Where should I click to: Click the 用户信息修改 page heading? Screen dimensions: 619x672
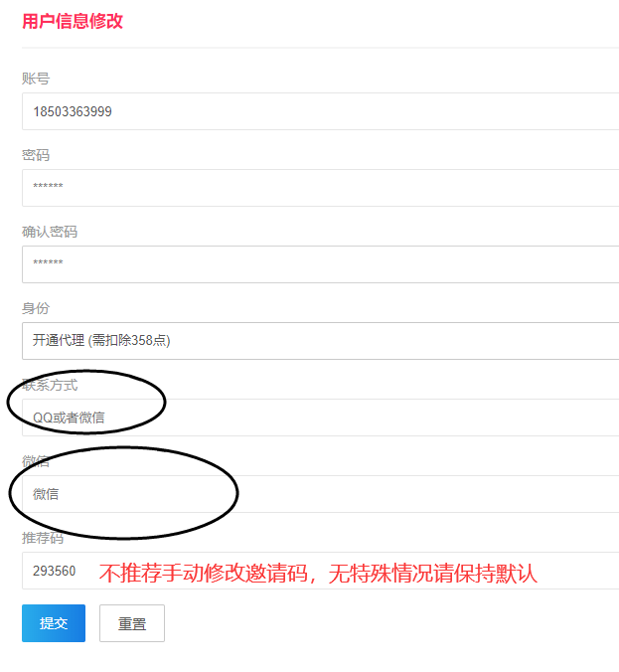(73, 21)
